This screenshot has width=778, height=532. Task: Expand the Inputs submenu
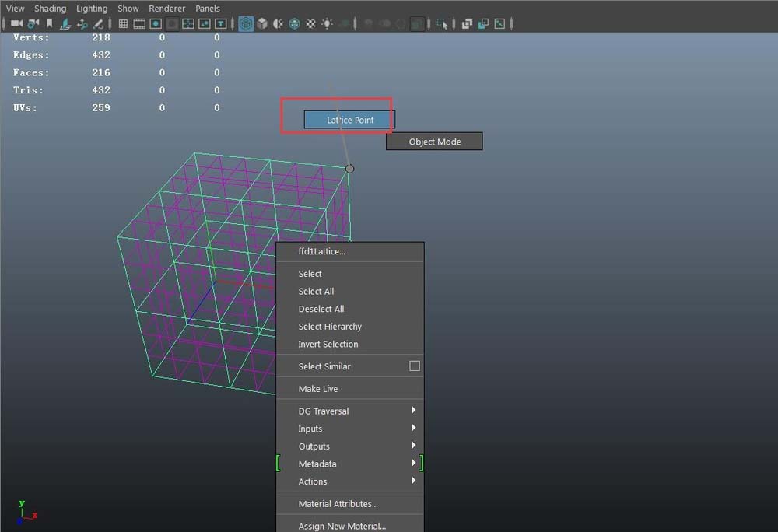pyautogui.click(x=413, y=428)
